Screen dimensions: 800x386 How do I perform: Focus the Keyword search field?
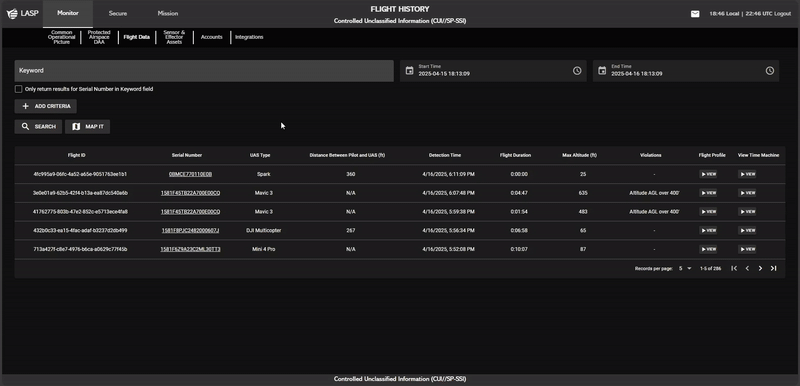point(204,71)
